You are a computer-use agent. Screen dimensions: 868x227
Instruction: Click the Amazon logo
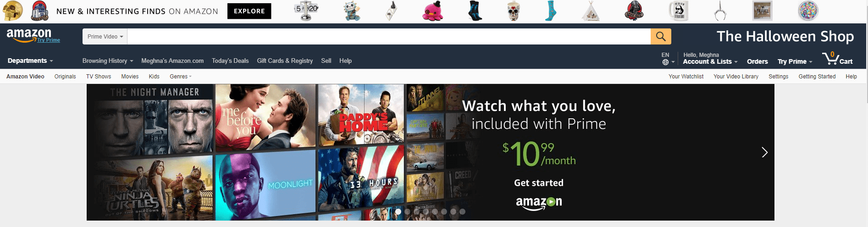point(29,35)
